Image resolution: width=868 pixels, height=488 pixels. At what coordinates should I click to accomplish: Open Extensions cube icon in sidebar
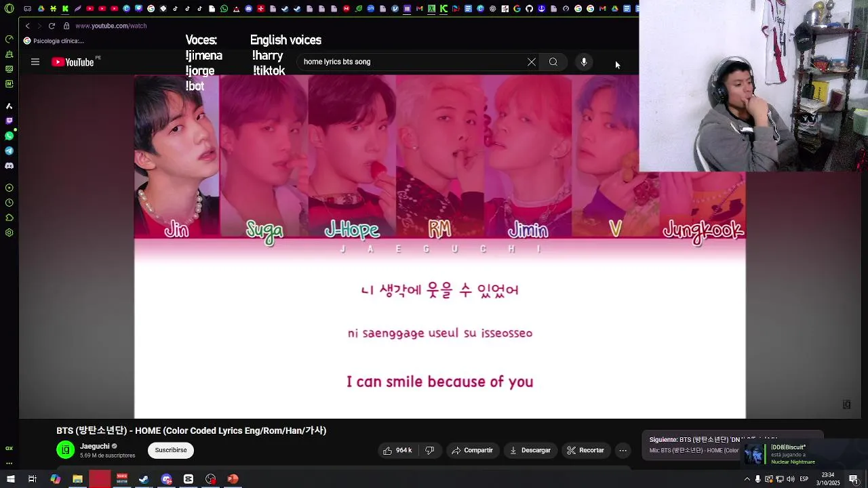pyautogui.click(x=9, y=218)
